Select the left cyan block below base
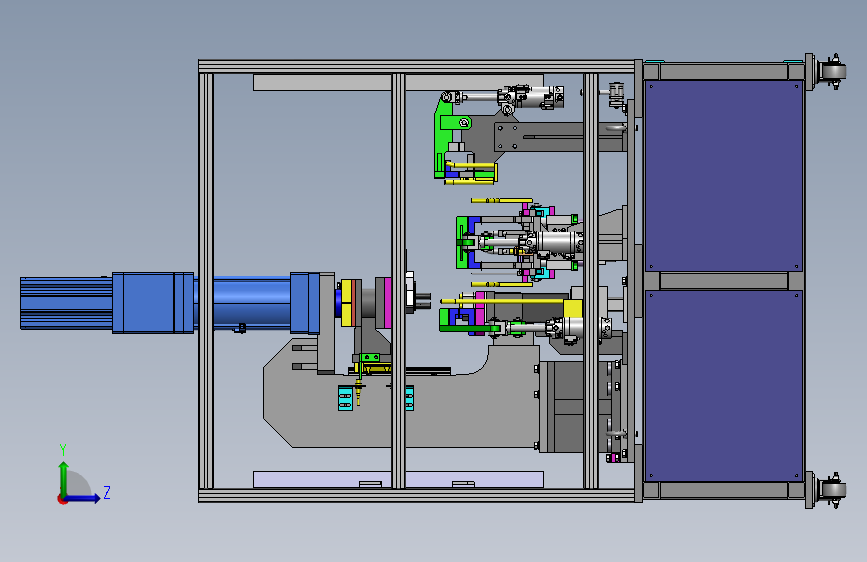 (346, 398)
